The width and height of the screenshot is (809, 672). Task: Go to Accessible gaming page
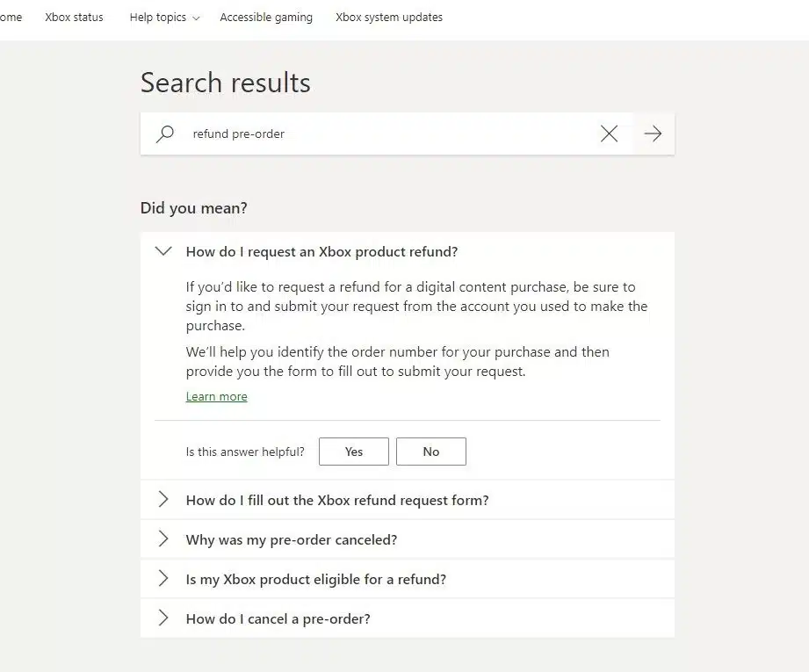pyautogui.click(x=266, y=17)
